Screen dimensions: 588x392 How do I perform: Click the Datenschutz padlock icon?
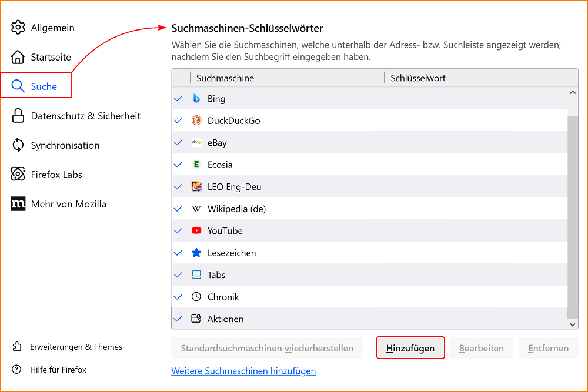click(18, 116)
